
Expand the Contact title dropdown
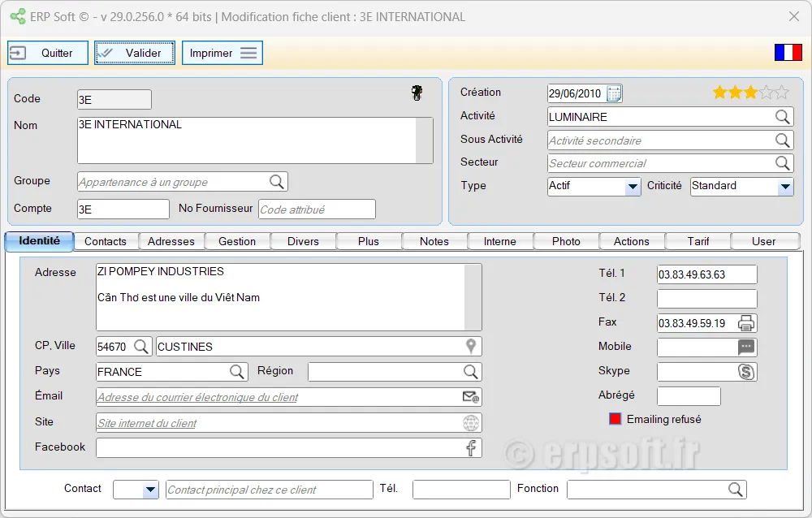click(150, 490)
